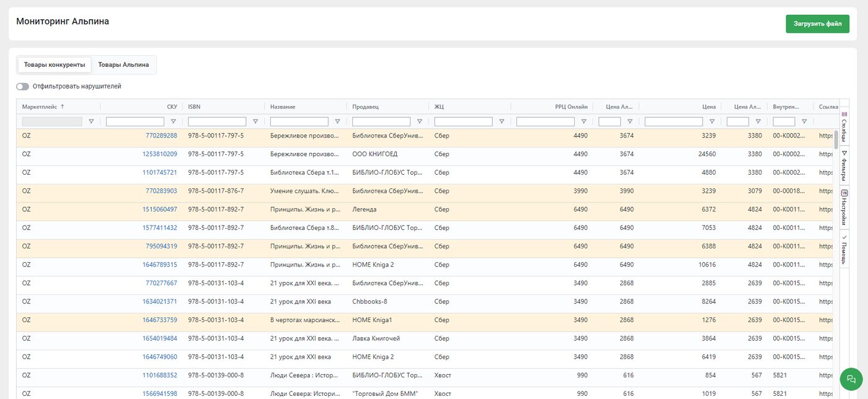Open the Столбцы side panel

coord(844,126)
